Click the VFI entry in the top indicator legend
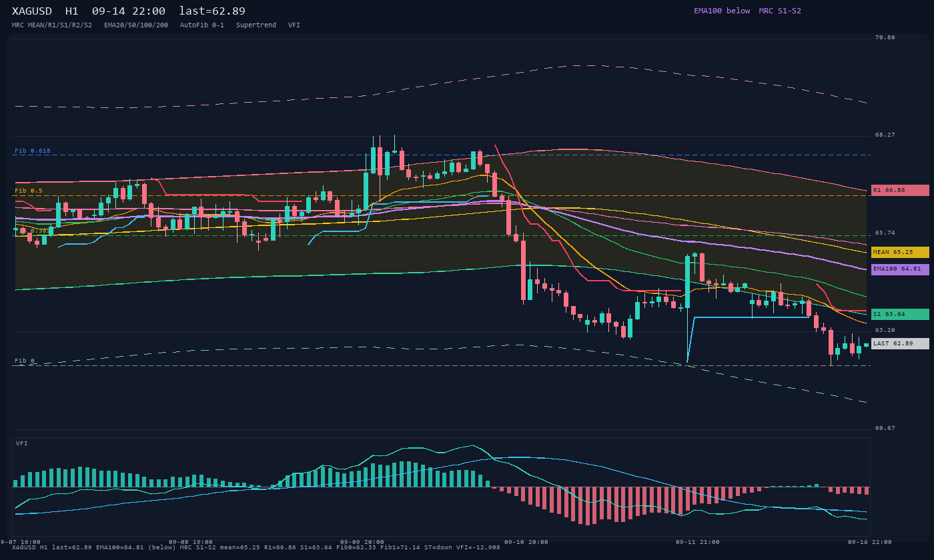The height and width of the screenshot is (560, 934). coord(294,25)
